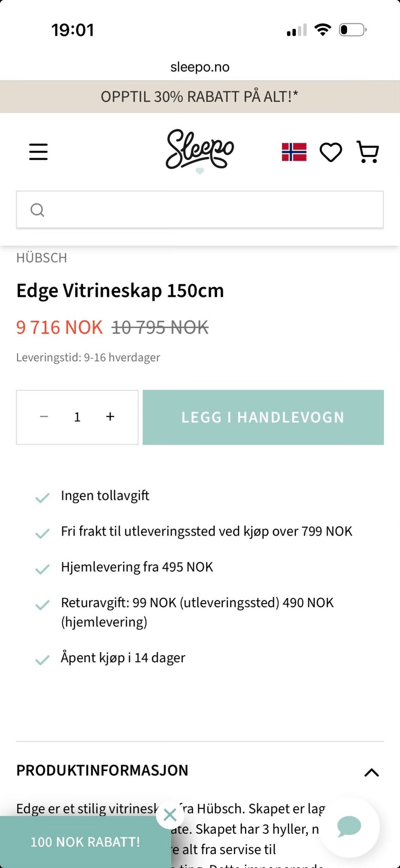Tap the Opptil 30% rabatt banner
This screenshot has height=868, width=400.
point(200,97)
